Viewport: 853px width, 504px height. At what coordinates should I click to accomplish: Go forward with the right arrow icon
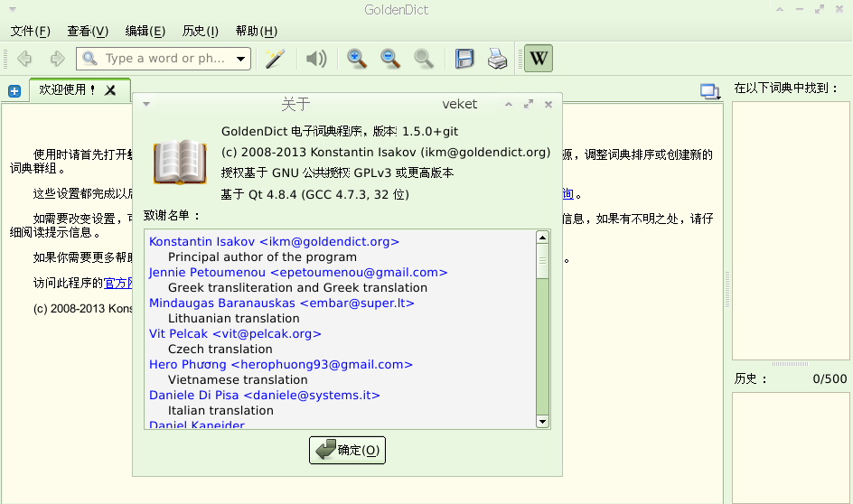click(57, 58)
